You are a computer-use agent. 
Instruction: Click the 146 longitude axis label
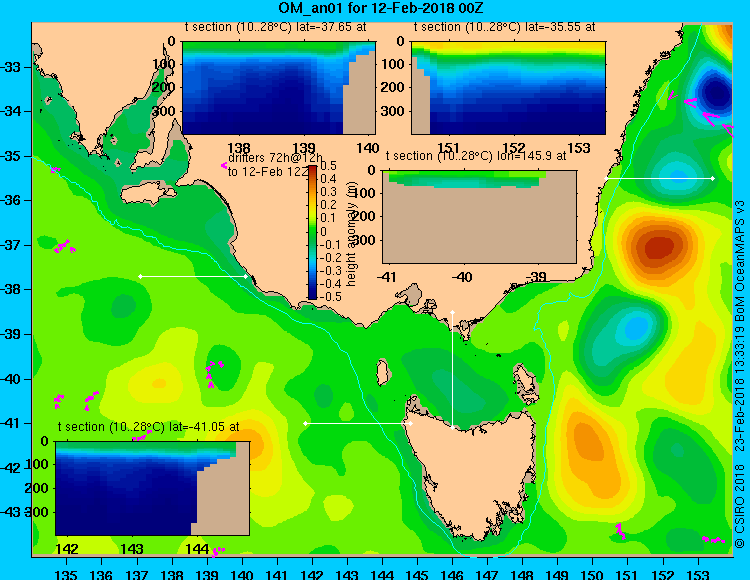click(x=452, y=574)
